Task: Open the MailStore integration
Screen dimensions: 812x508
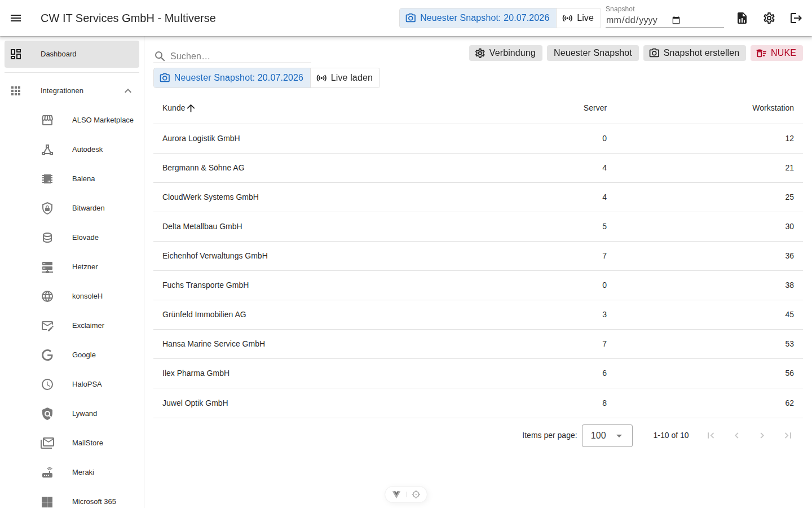Action: coord(87,443)
